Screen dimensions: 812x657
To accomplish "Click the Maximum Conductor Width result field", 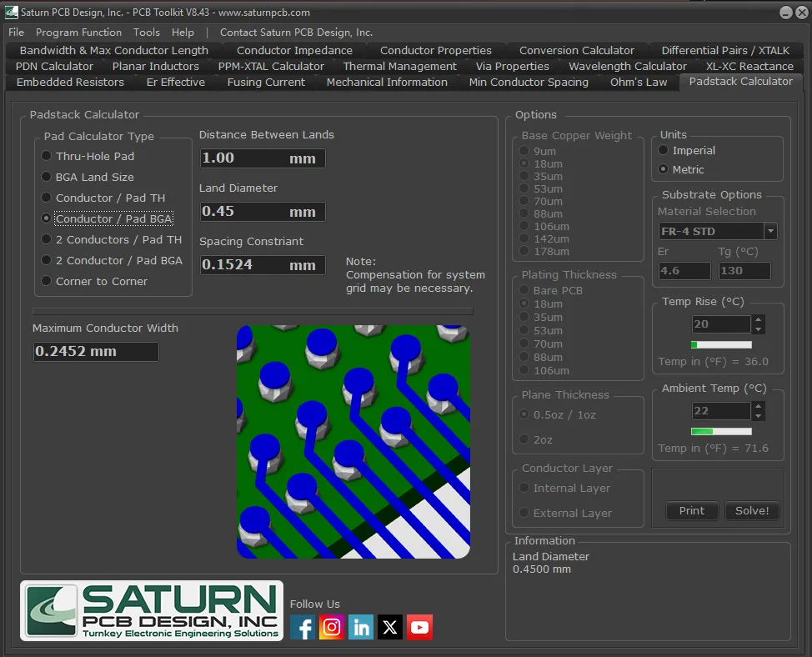I will point(96,352).
